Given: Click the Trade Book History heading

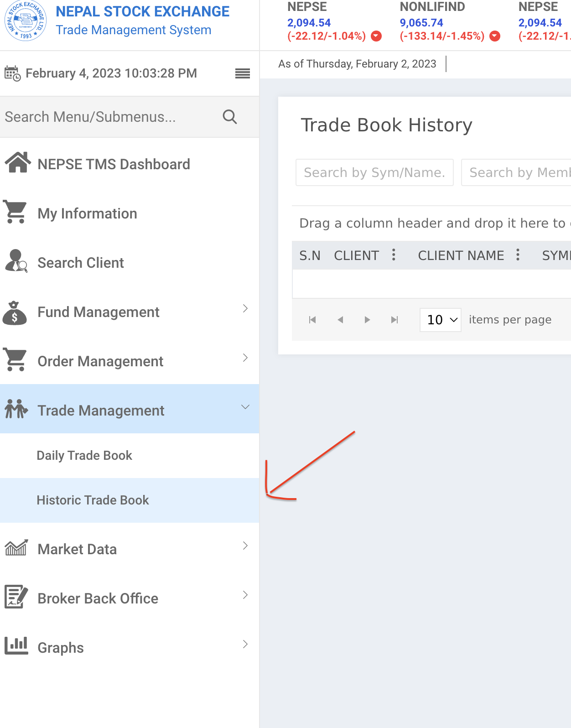Looking at the screenshot, I should 386,125.
